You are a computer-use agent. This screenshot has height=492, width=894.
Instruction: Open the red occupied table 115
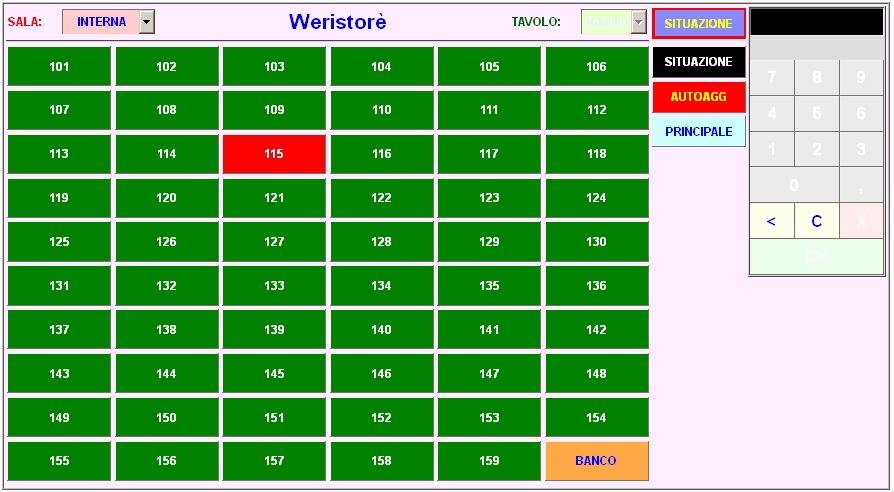pyautogui.click(x=274, y=154)
